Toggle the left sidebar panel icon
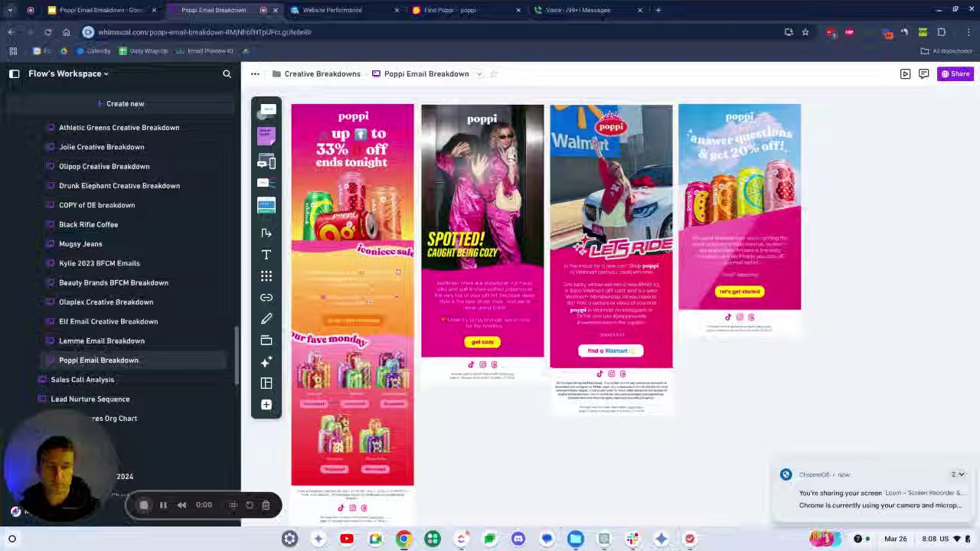This screenshot has height=551, width=980. coord(14,73)
